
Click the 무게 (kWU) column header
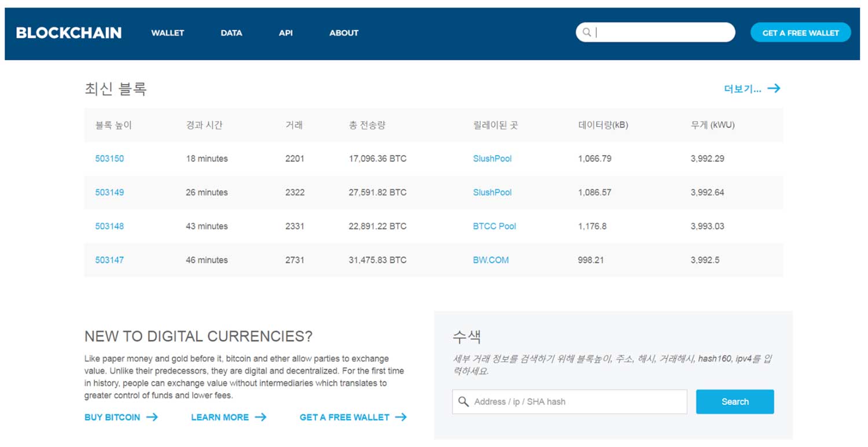(x=712, y=124)
